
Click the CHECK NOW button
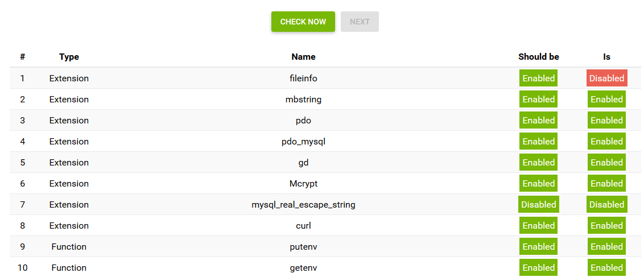[x=303, y=22]
